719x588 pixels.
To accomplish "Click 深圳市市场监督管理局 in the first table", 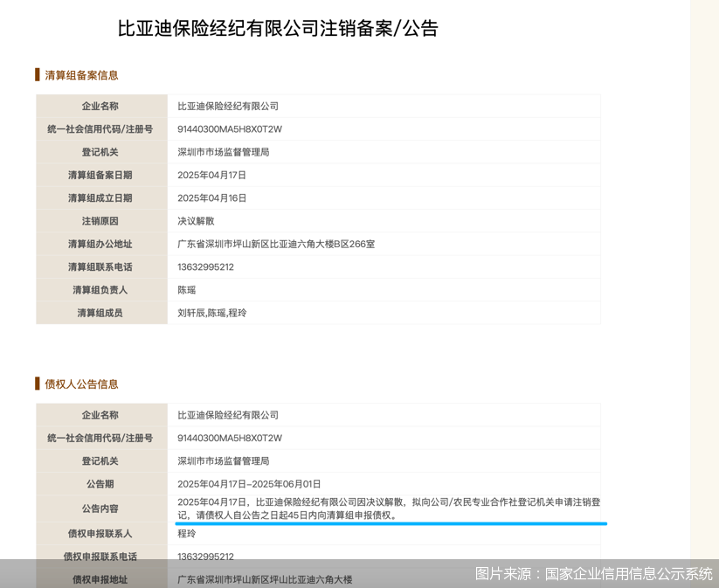I will point(224,152).
